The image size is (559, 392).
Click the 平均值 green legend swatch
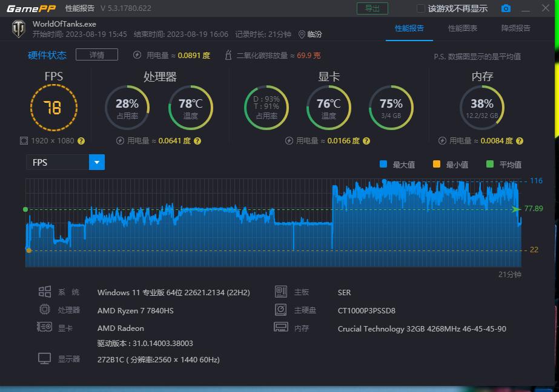tap(490, 164)
